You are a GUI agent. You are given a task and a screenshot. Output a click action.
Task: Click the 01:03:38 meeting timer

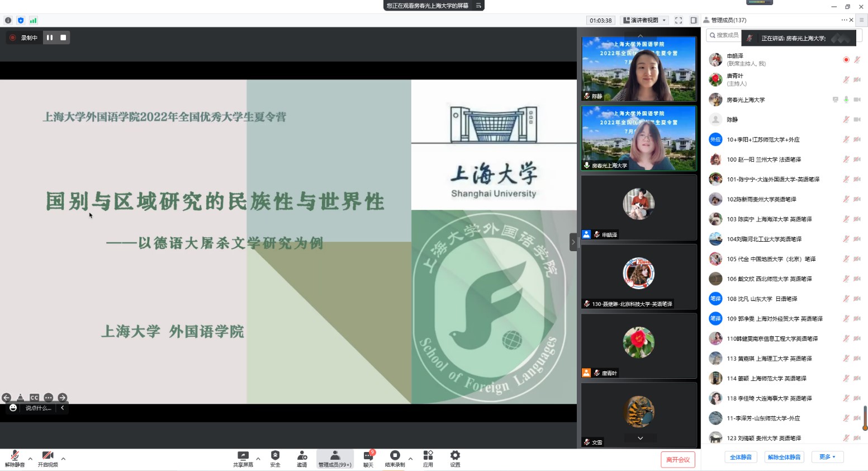tap(601, 20)
